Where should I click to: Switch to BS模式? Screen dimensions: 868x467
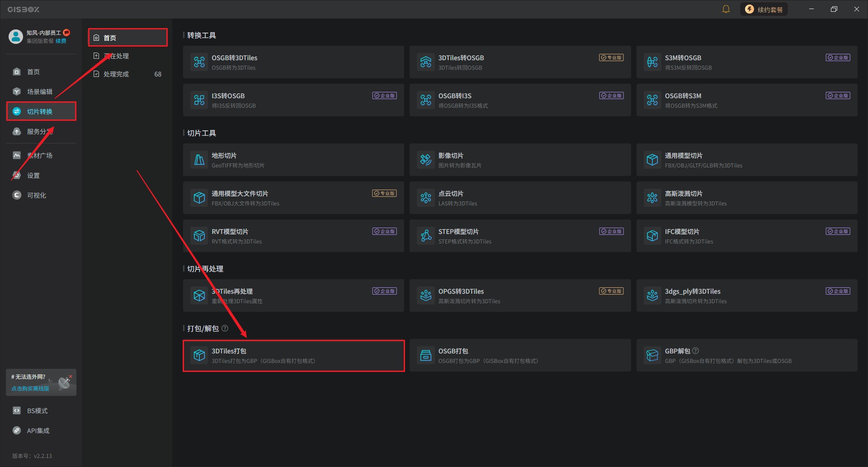coord(41,410)
